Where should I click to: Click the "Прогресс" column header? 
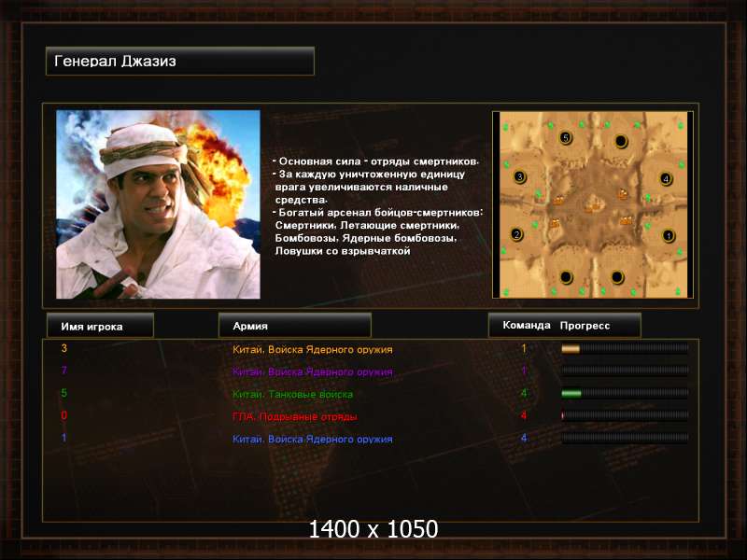click(x=585, y=326)
